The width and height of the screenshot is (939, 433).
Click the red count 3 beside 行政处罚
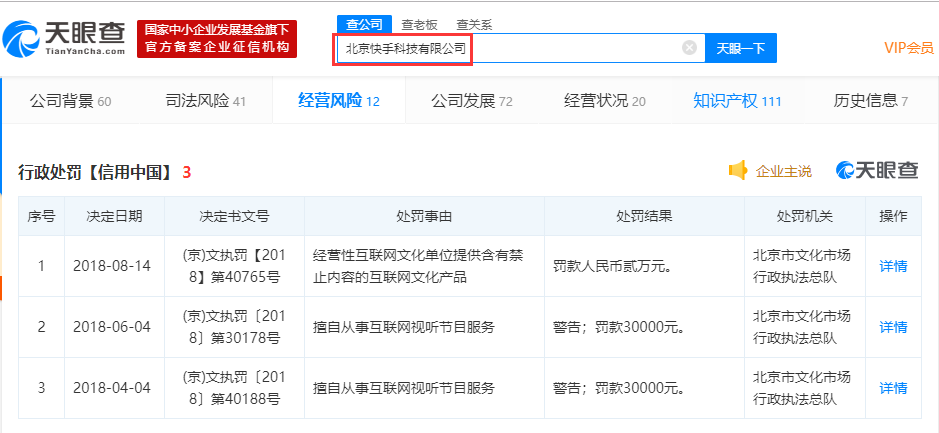point(187,173)
